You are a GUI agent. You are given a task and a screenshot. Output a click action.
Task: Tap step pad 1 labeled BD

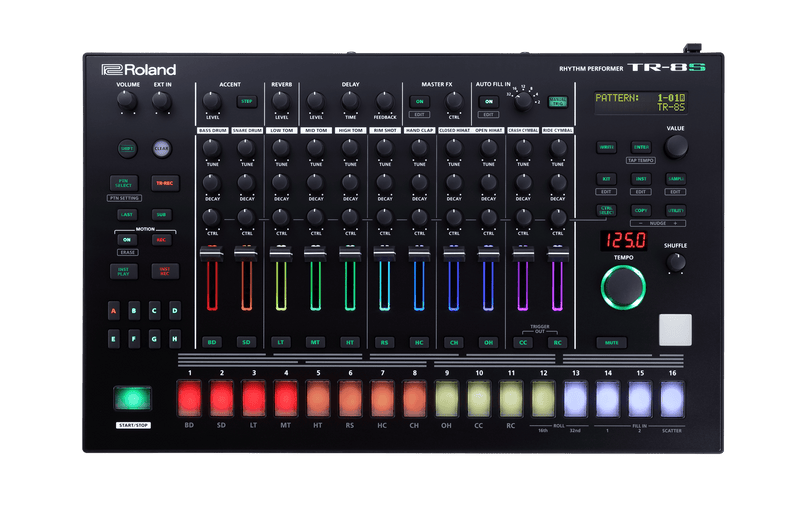click(189, 398)
